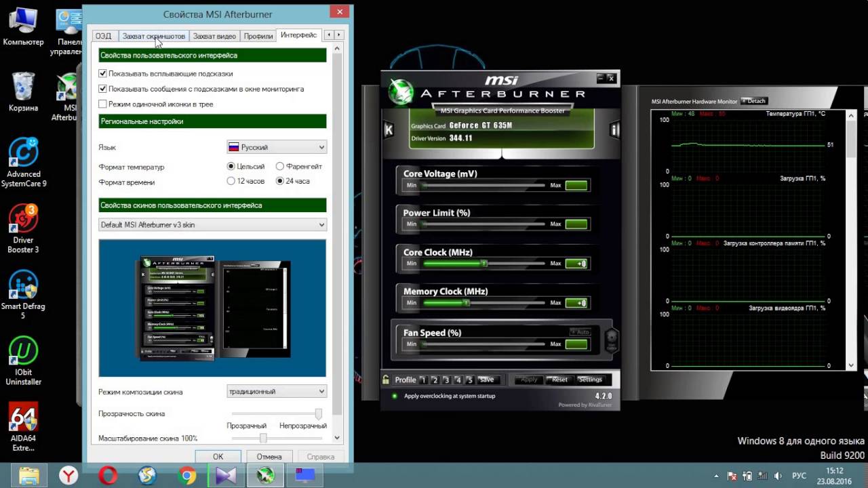Click the Afterburner profile lock icon
The width and height of the screenshot is (868, 488).
[386, 380]
